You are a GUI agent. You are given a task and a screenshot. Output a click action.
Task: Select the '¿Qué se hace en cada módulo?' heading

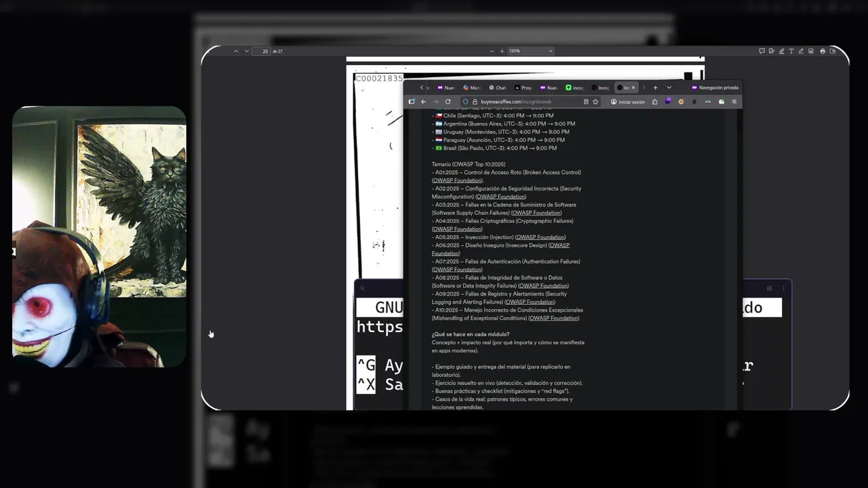tap(471, 334)
